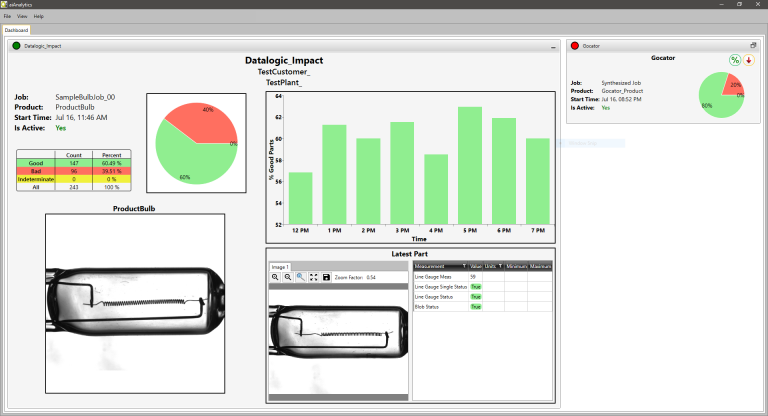This screenshot has width=768, height=416.
Task: Click the Gocator panel's small pie chart
Action: pos(721,95)
